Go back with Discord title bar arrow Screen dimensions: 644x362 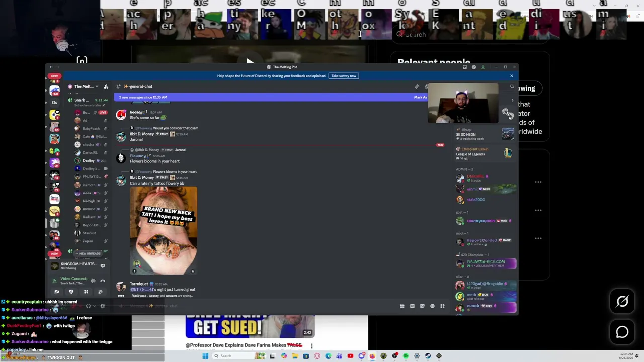click(51, 67)
